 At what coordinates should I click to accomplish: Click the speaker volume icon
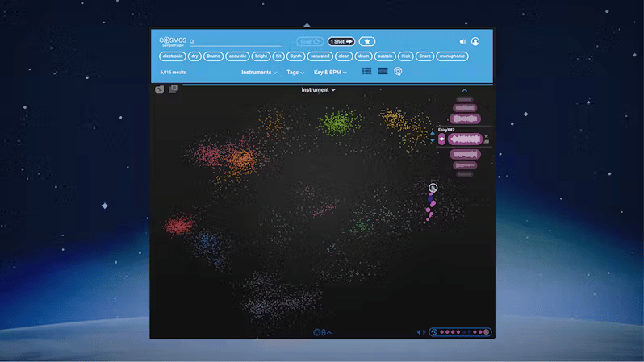[463, 41]
